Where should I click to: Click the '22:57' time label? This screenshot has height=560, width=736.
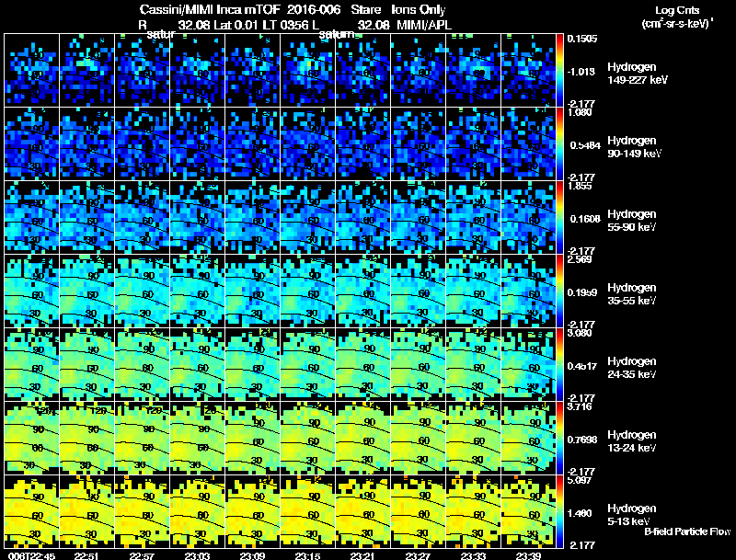142,556
